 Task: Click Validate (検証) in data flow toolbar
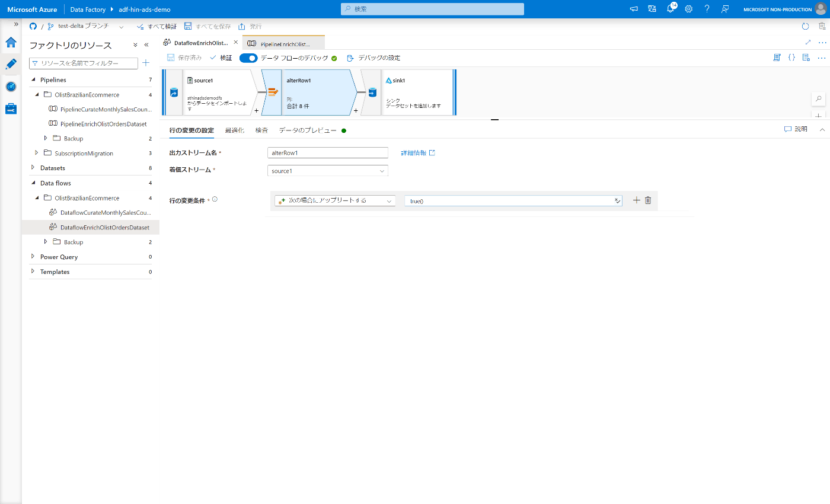221,58
